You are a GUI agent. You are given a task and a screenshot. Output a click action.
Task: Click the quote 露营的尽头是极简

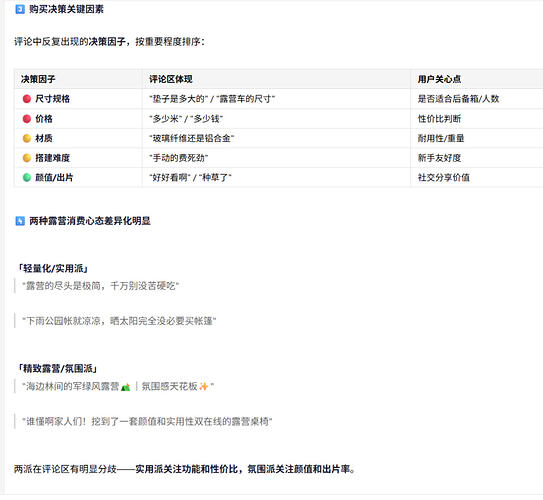pyautogui.click(x=100, y=286)
